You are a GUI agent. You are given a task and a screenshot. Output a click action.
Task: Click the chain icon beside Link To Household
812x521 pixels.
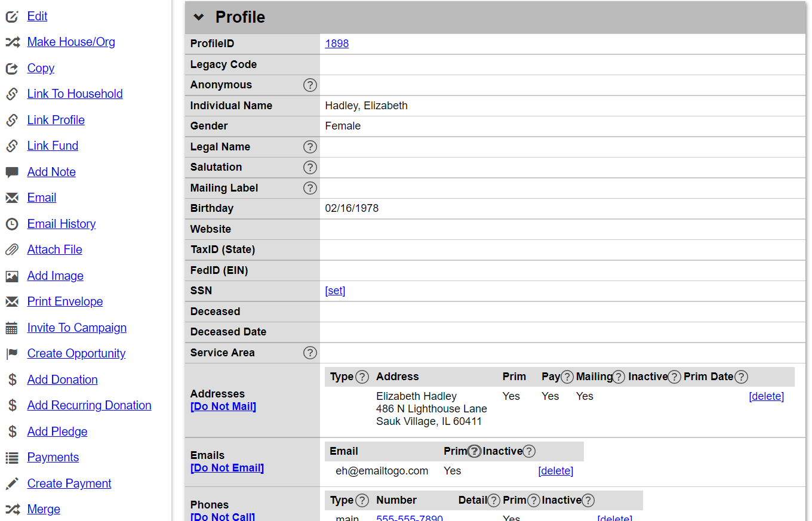12,94
